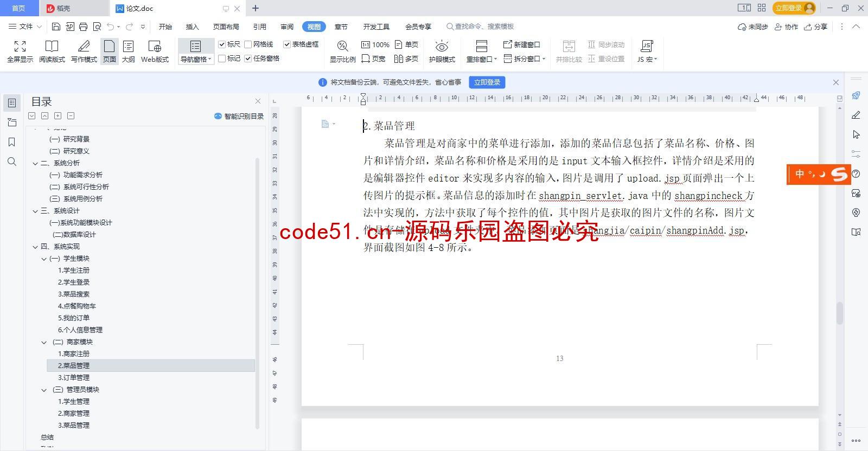Collapse the (一) 学生模块 node
The height and width of the screenshot is (451, 868).
(44, 259)
